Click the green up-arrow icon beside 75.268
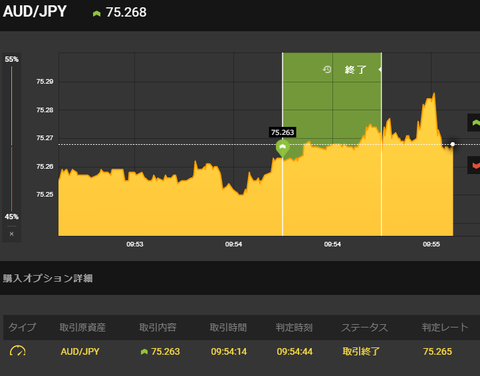The width and height of the screenshot is (480, 376). (97, 14)
